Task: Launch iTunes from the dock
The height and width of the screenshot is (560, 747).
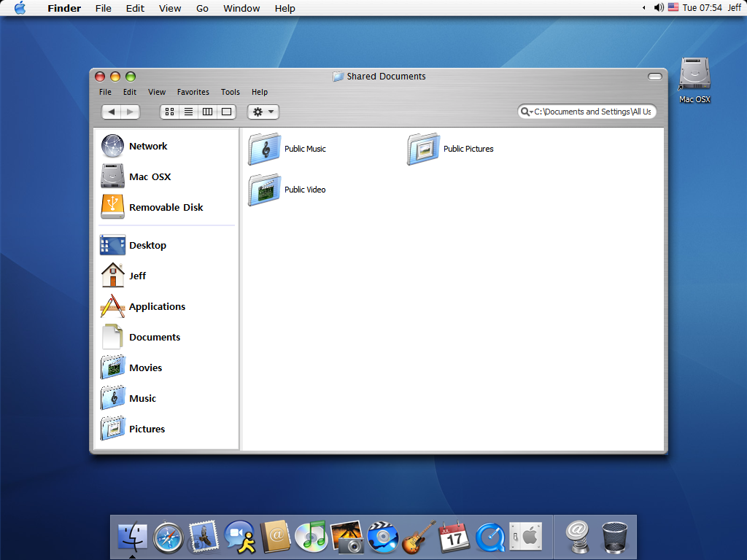Action: pyautogui.click(x=311, y=537)
